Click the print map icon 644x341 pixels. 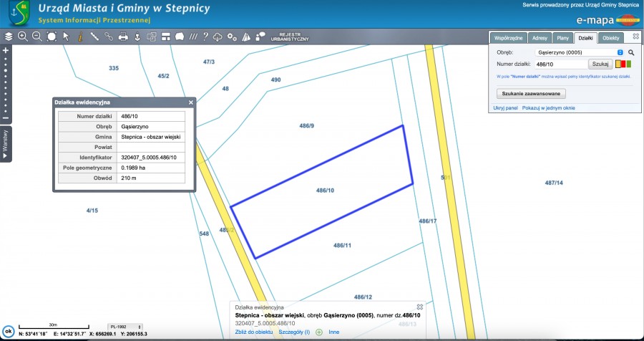click(122, 37)
